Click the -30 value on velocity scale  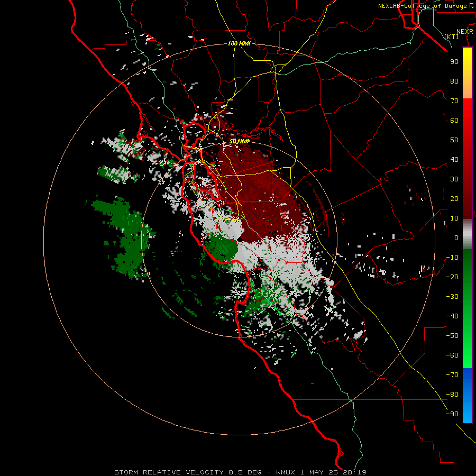[x=452, y=297]
